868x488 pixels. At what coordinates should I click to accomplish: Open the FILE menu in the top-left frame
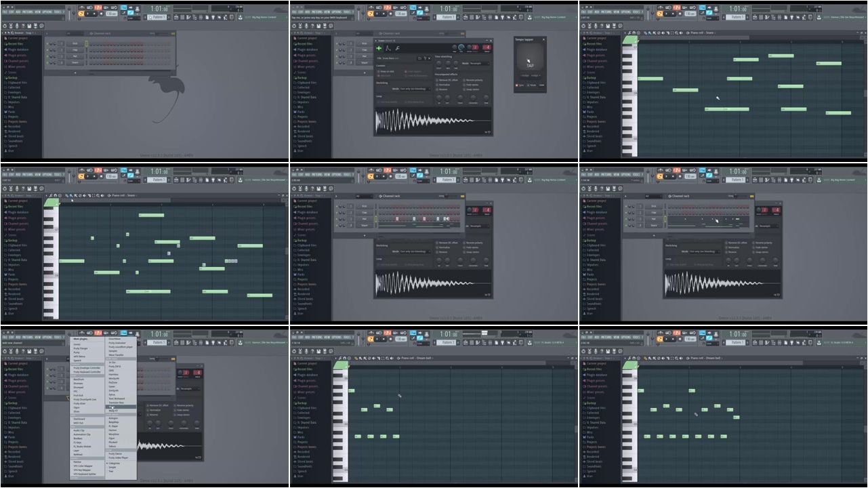[x=5, y=12]
